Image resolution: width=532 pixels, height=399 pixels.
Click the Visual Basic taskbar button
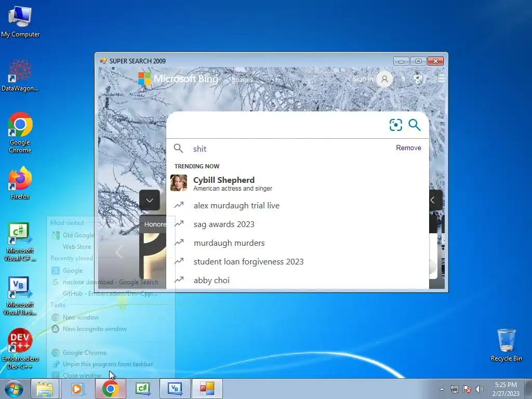pyautogui.click(x=175, y=389)
